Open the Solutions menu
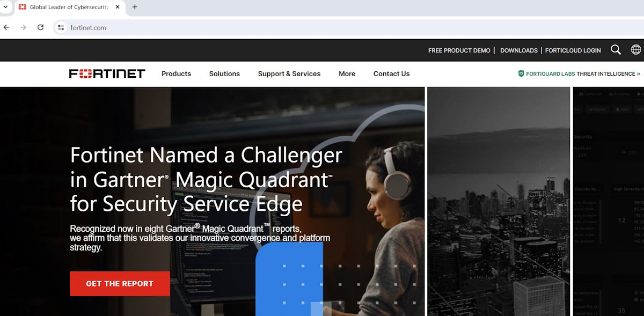644x316 pixels. pyautogui.click(x=224, y=74)
